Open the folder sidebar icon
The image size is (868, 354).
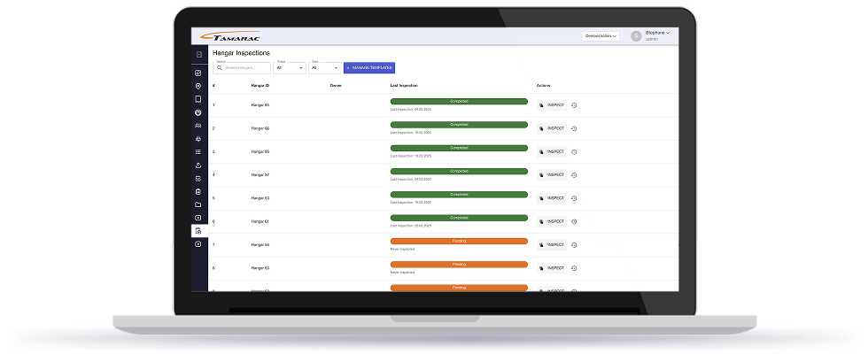pos(198,204)
